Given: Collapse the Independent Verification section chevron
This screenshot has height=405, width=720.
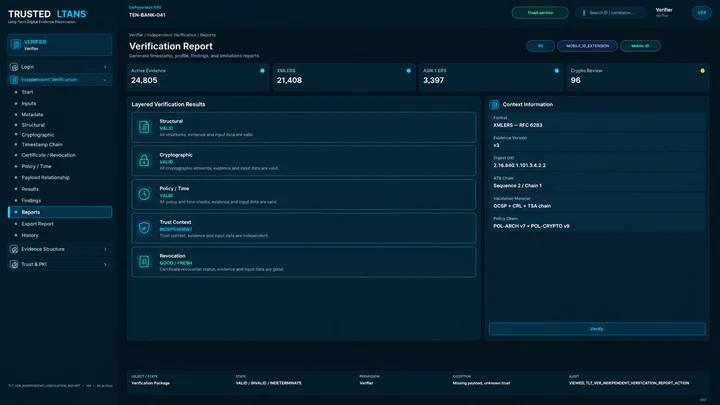Looking at the screenshot, I should [x=105, y=80].
